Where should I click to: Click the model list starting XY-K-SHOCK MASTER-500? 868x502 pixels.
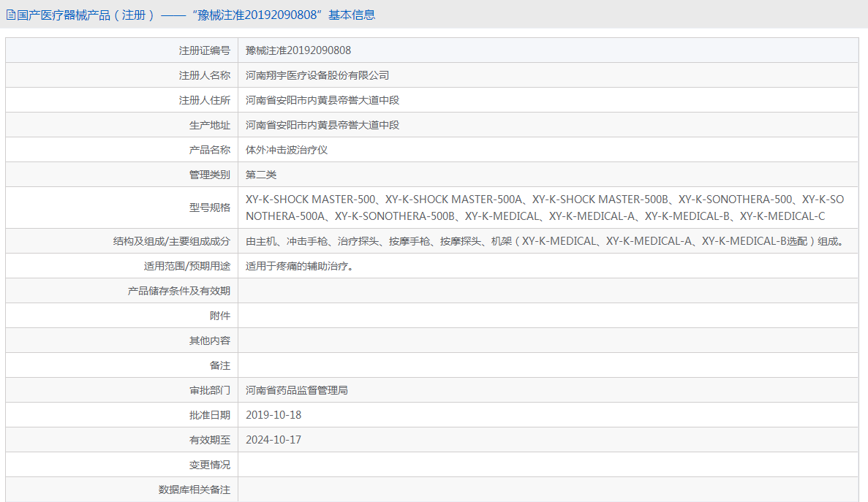(545, 208)
